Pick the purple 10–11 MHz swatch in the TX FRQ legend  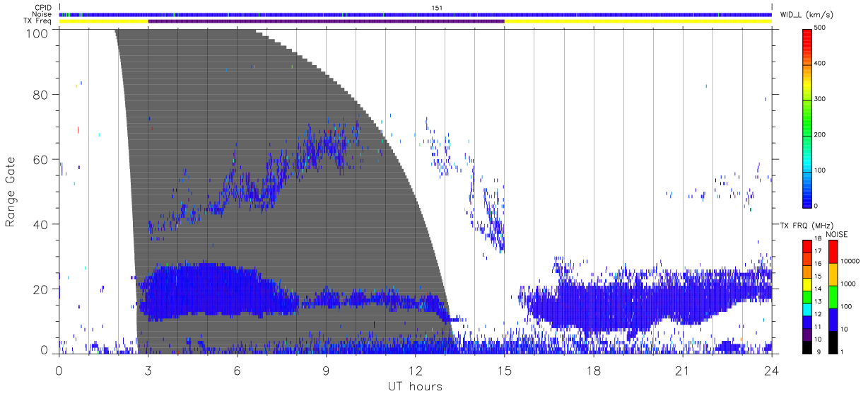click(x=808, y=333)
